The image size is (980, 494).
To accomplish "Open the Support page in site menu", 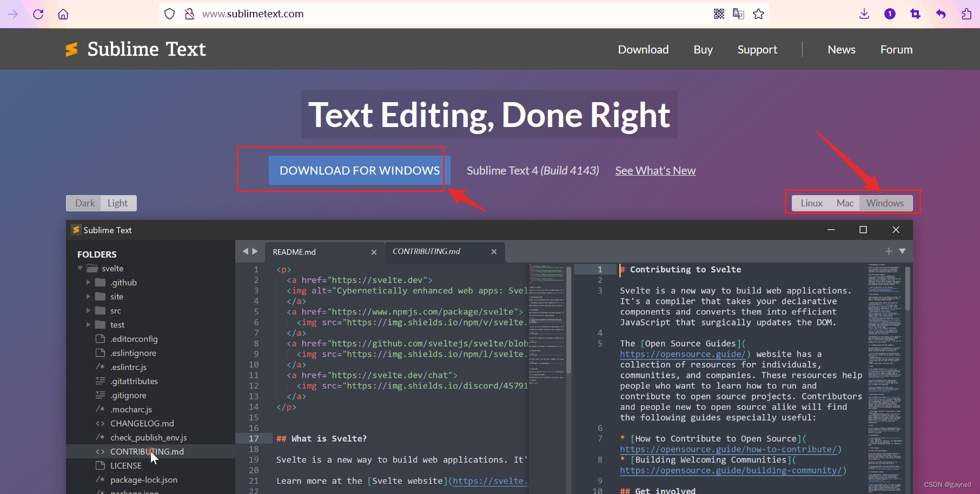I will pos(757,50).
